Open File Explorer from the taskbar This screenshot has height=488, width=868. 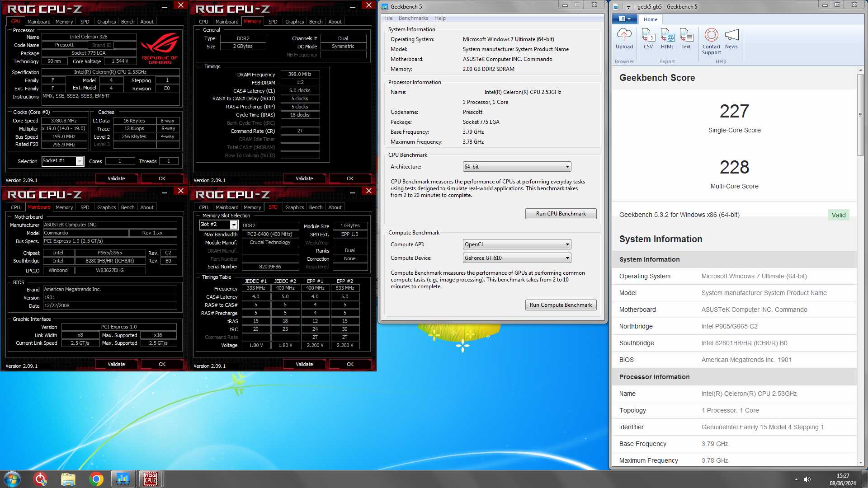tap(68, 479)
